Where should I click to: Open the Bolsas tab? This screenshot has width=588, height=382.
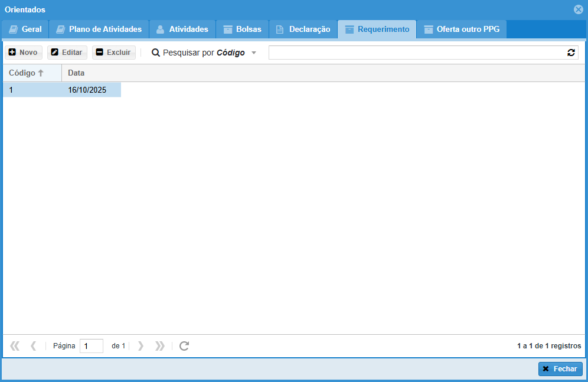point(242,29)
